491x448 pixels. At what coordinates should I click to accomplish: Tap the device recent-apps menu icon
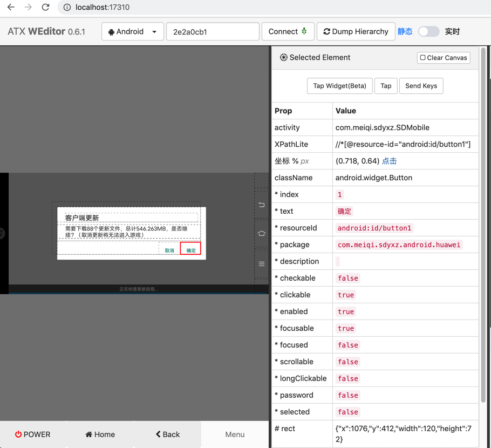click(262, 264)
